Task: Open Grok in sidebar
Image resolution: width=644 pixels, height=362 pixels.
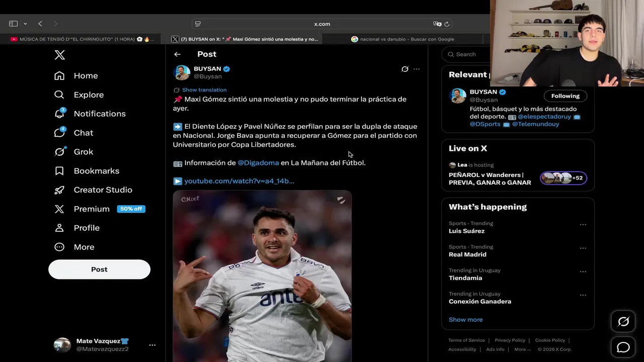Action: (73, 152)
